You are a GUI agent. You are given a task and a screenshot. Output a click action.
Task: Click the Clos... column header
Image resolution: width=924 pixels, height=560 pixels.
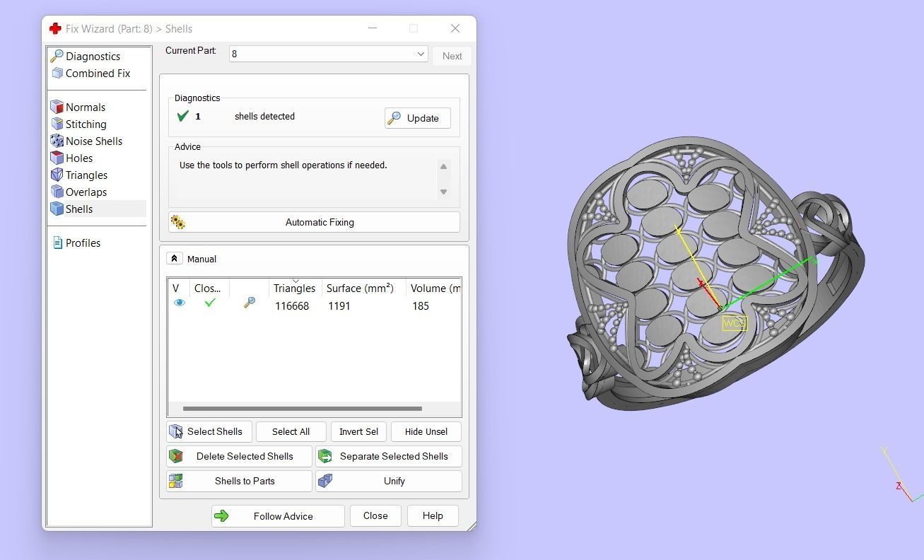coord(209,288)
